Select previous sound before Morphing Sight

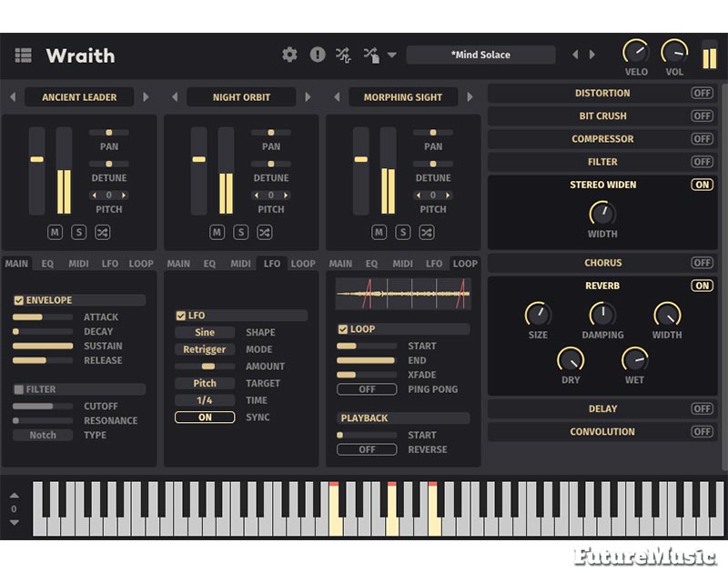point(337,97)
